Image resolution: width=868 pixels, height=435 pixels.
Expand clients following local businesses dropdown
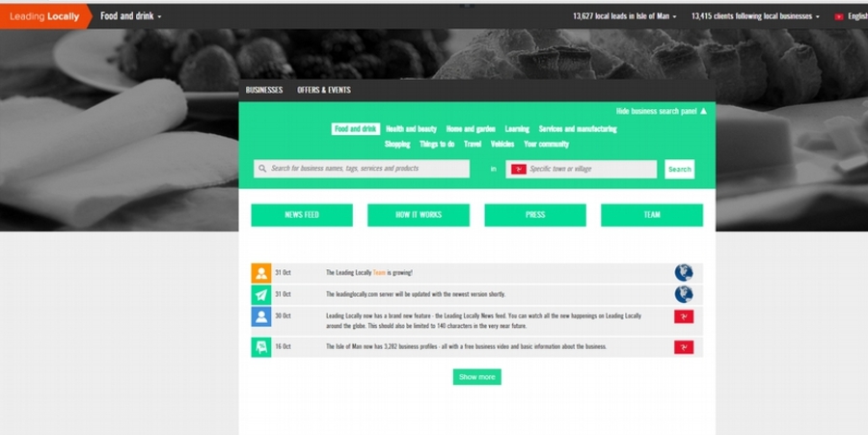(755, 16)
